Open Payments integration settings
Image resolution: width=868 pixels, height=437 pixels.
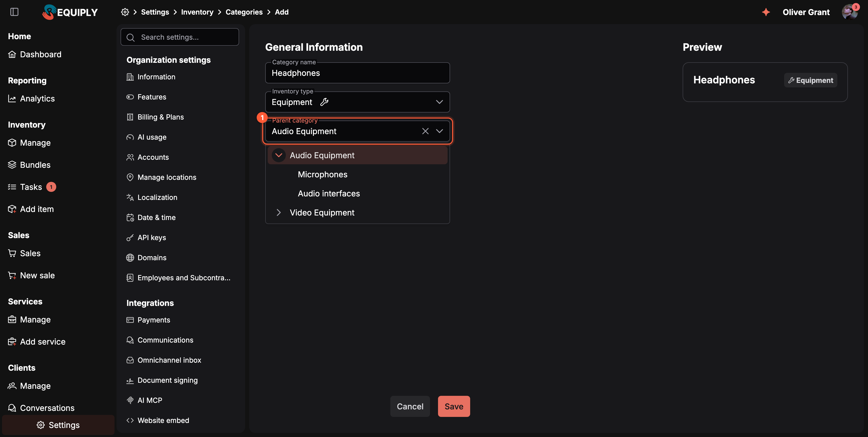tap(148, 320)
